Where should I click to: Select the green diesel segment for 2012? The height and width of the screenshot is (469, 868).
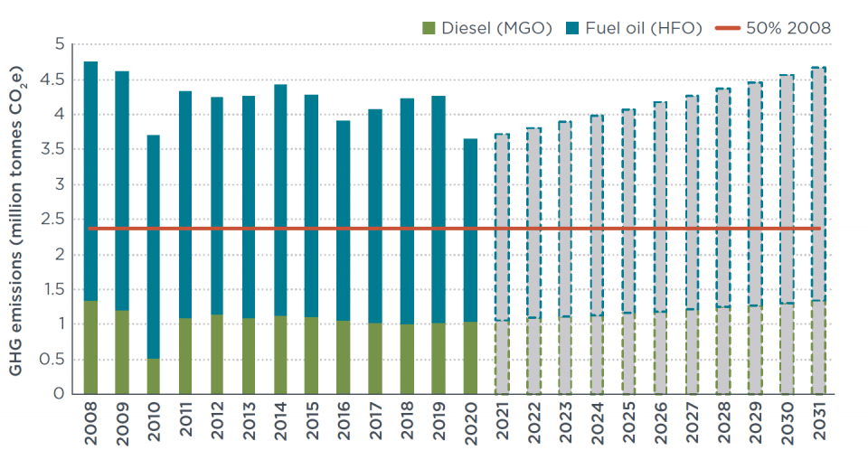(x=217, y=354)
